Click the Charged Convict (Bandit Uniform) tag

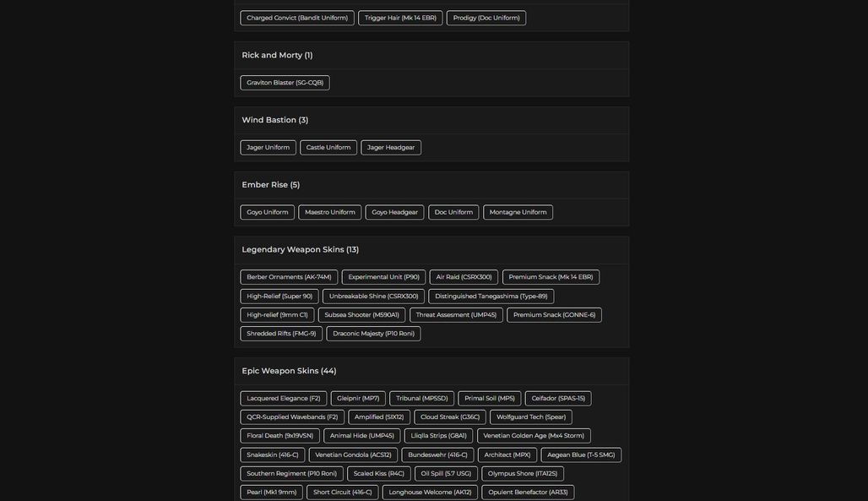pyautogui.click(x=297, y=18)
